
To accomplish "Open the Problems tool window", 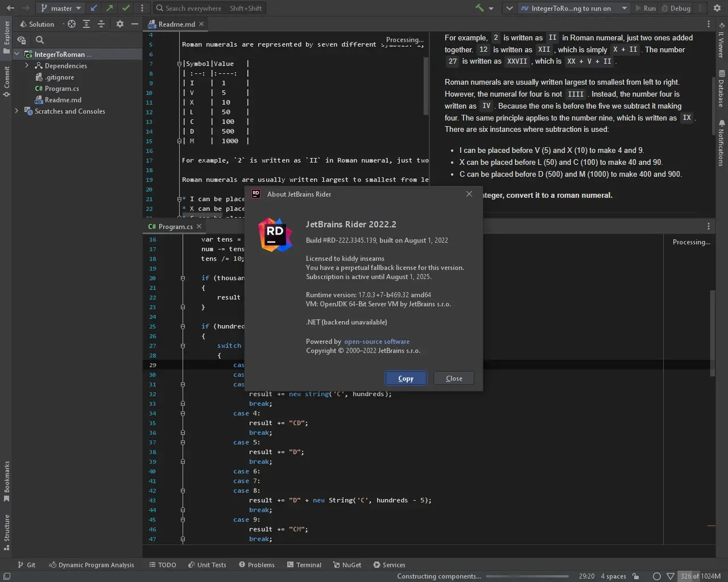I will tap(257, 565).
